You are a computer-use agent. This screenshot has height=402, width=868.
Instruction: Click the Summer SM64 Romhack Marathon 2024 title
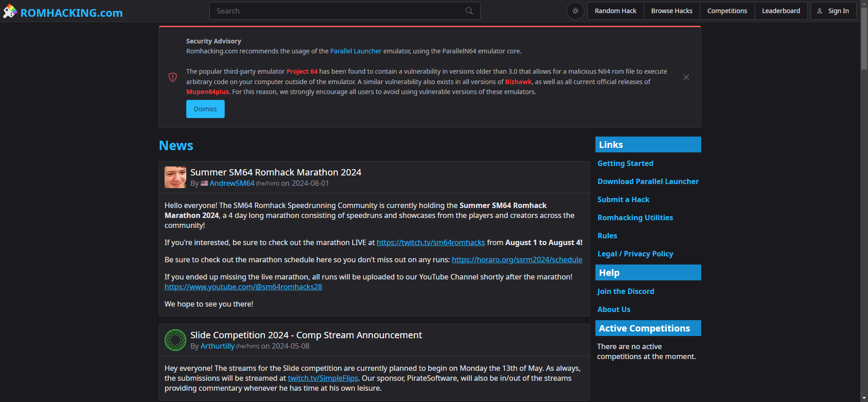pyautogui.click(x=276, y=172)
